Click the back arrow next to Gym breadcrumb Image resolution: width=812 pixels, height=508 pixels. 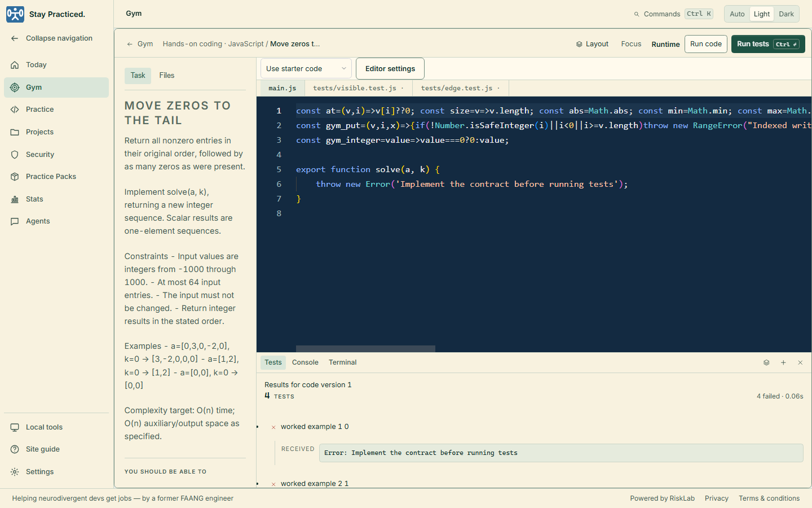[130, 44]
